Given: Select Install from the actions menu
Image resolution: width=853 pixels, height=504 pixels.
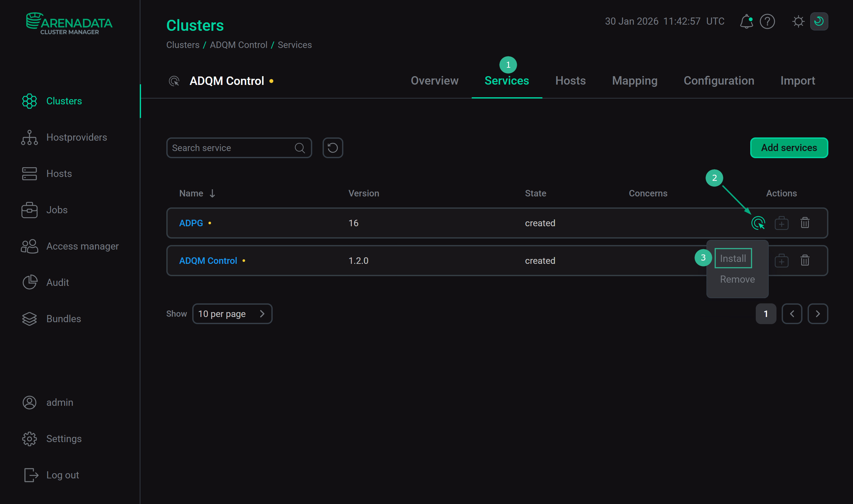Looking at the screenshot, I should (733, 258).
